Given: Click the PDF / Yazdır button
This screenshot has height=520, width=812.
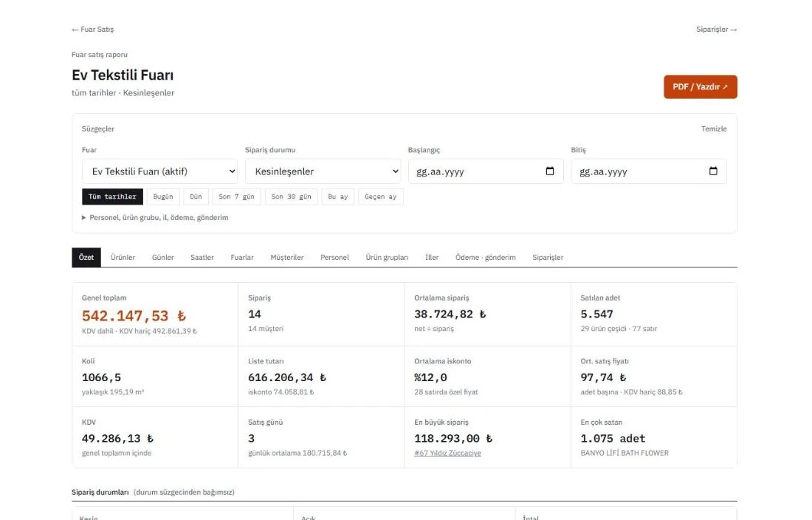Looking at the screenshot, I should click(x=700, y=87).
